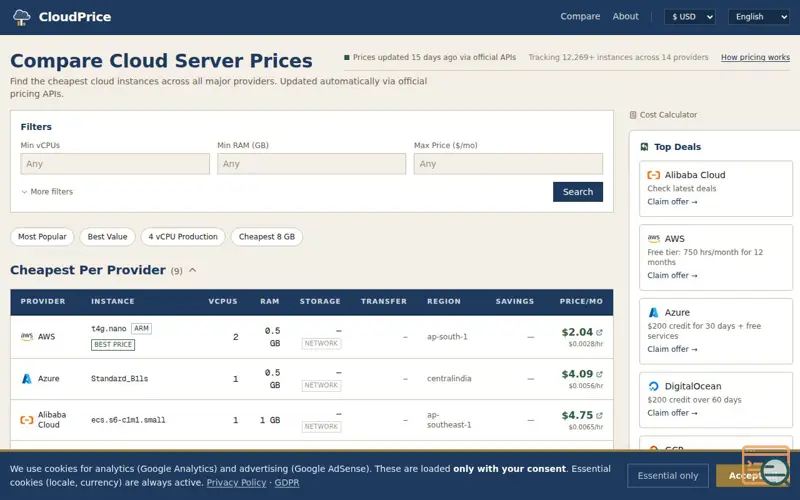The width and height of the screenshot is (800, 500).
Task: Claim the Alibaba Cloud offer
Action: [x=672, y=202]
